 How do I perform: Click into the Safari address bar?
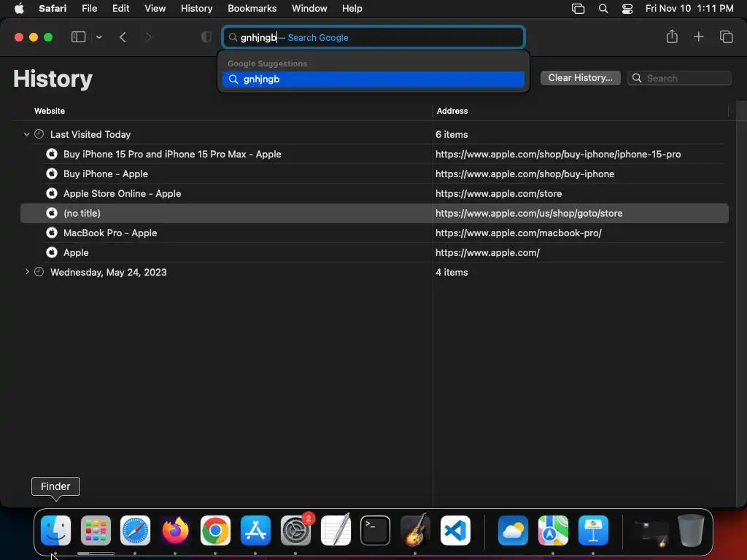373,37
